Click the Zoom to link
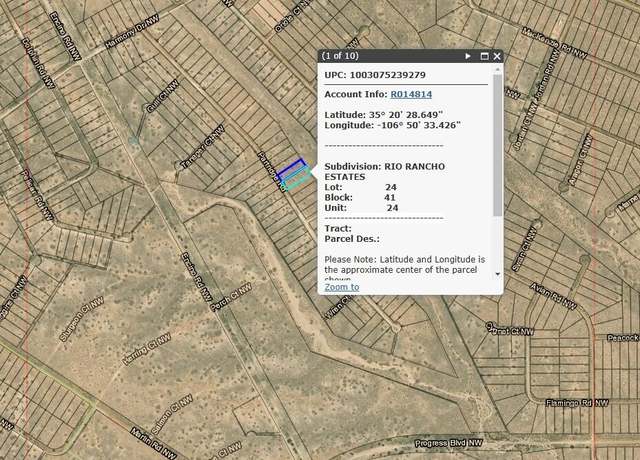 (x=342, y=287)
